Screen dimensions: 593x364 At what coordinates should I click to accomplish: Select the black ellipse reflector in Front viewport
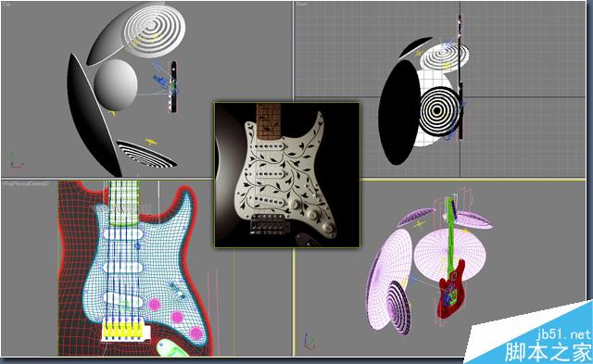(399, 113)
